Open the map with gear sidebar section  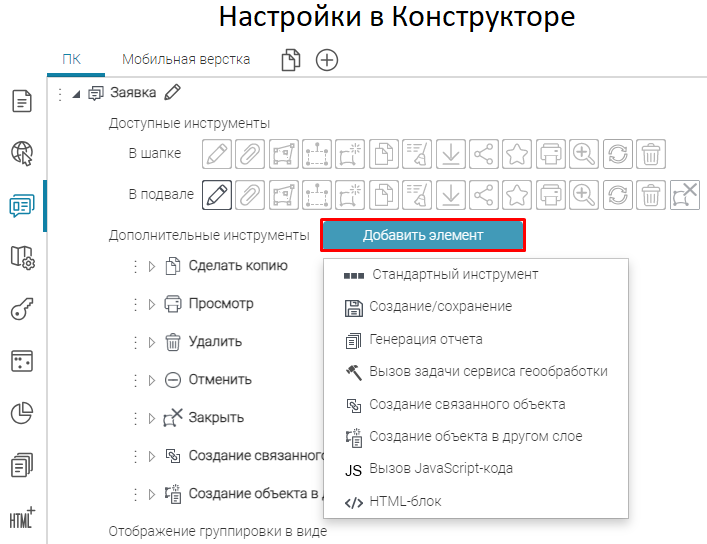pos(22,258)
